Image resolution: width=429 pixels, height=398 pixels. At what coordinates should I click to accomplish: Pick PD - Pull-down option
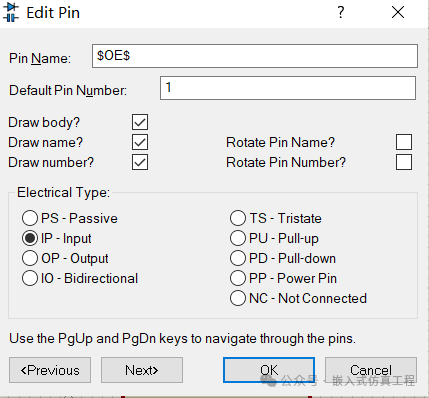click(238, 258)
